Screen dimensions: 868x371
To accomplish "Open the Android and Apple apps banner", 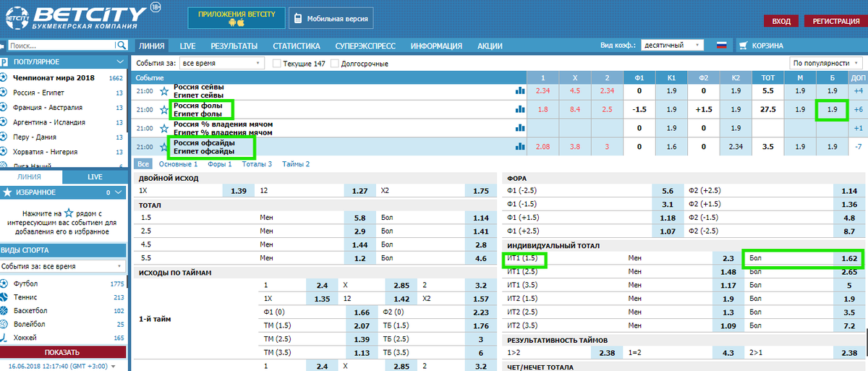I will coord(236,19).
